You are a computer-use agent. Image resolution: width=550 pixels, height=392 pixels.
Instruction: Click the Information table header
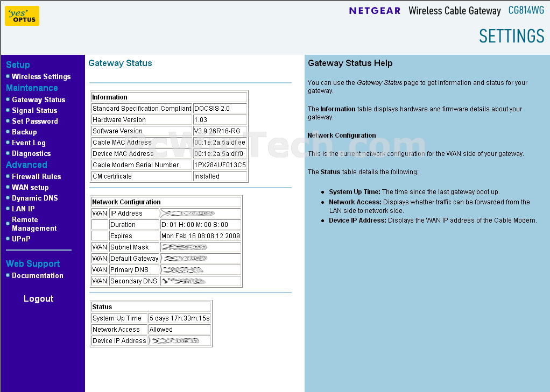pos(169,97)
